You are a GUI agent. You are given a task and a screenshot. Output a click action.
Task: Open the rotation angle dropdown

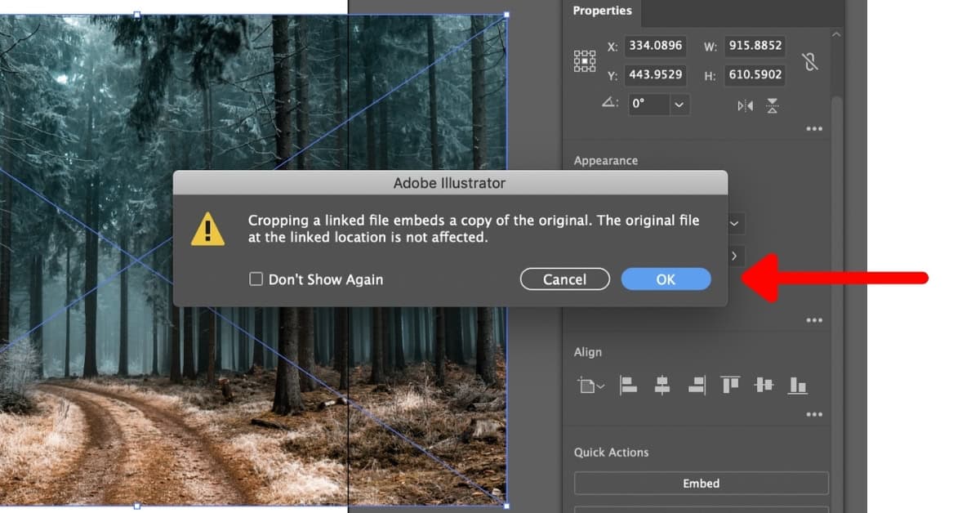[x=679, y=105]
